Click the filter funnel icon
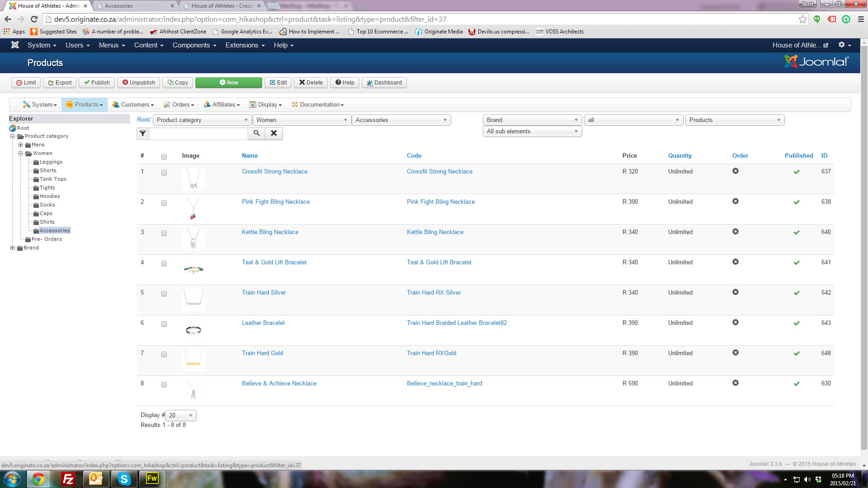This screenshot has width=868, height=488. 143,133
